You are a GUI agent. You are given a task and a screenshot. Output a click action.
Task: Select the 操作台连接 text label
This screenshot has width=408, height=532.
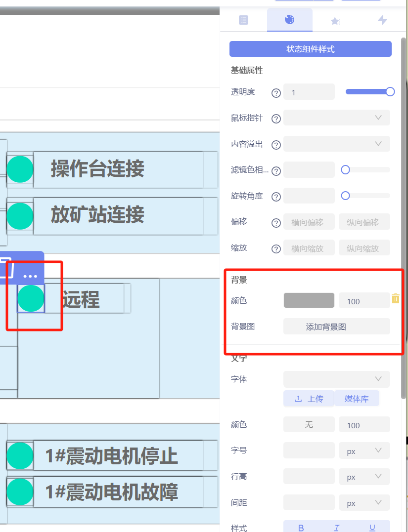(97, 168)
